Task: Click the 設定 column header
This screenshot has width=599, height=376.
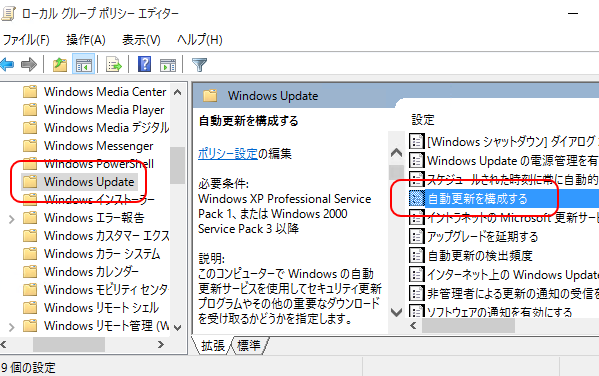Action: point(423,120)
